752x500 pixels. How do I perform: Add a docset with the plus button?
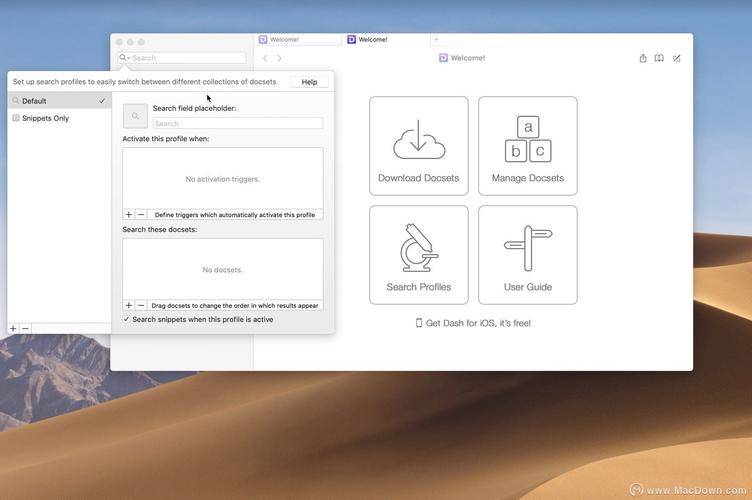129,305
